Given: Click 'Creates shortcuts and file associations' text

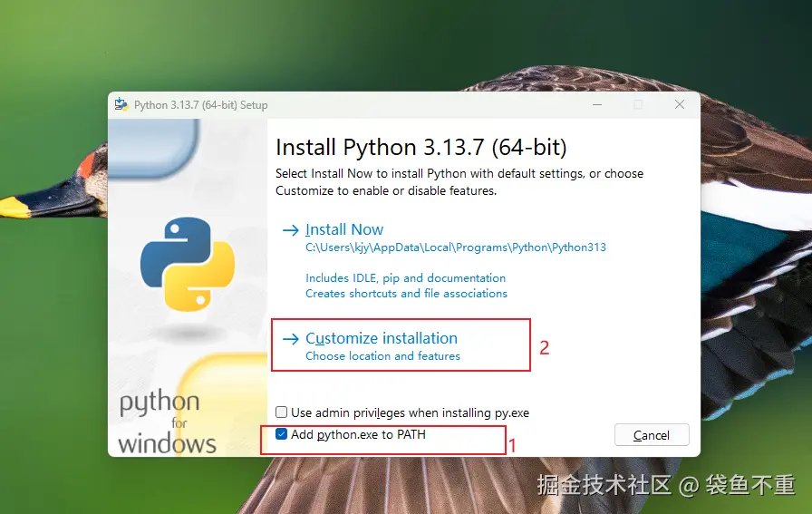Looking at the screenshot, I should click(x=407, y=294).
